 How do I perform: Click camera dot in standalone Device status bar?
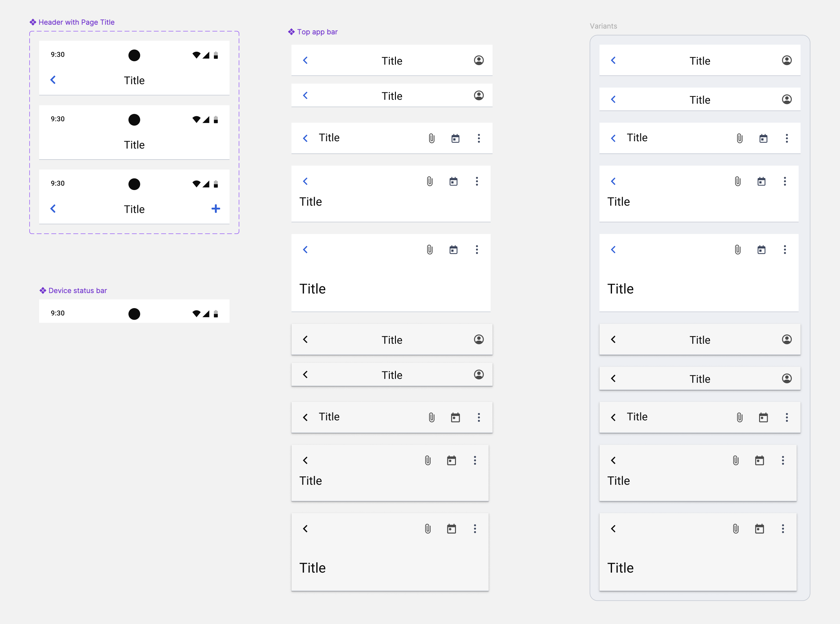134,314
